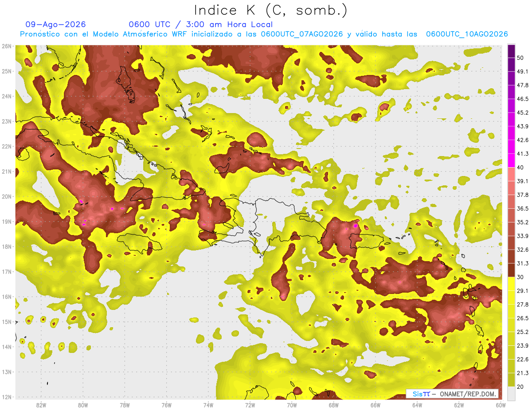Click the 15N latitude label
The image size is (532, 411).
click(7, 321)
